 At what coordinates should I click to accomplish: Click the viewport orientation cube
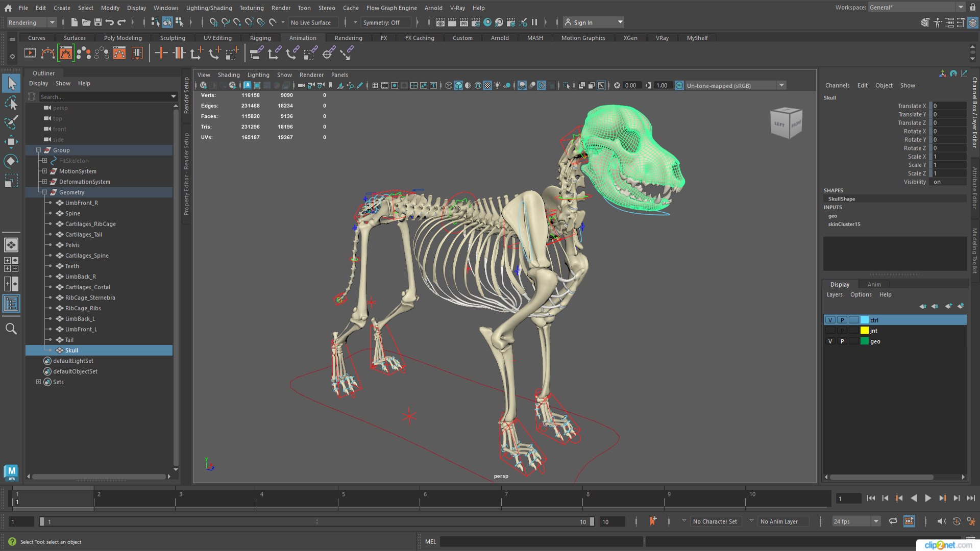pos(786,123)
